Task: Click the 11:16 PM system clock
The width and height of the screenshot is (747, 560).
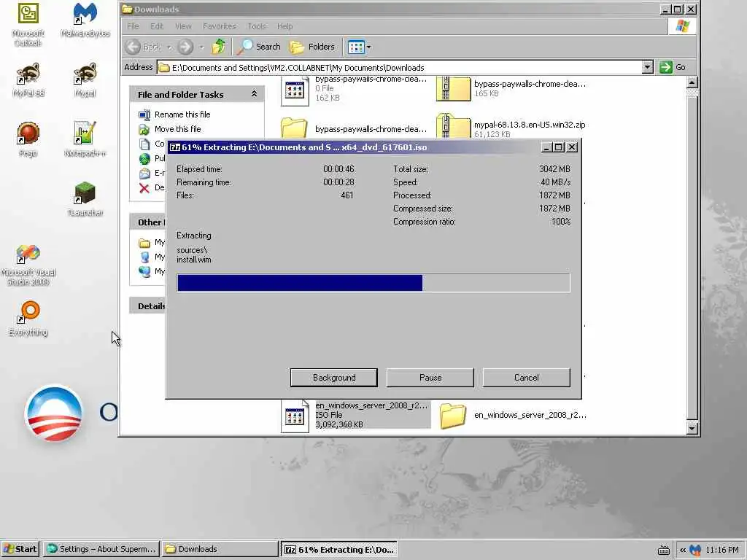Action: coord(722,550)
